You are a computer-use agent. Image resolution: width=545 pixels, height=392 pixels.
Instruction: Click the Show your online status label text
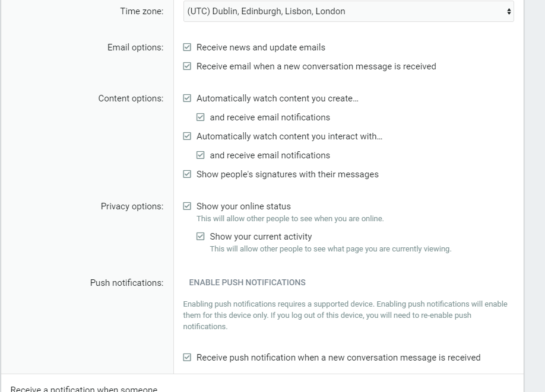pos(243,206)
